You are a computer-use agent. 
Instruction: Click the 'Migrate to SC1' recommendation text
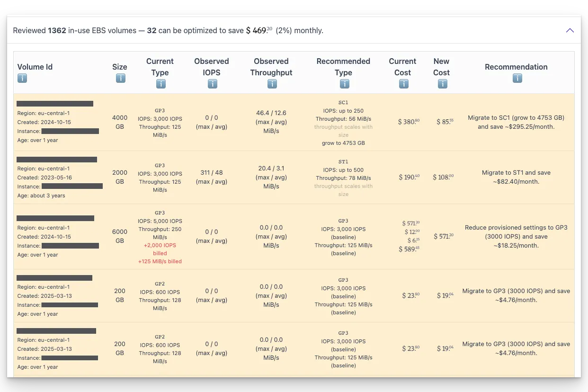pyautogui.click(x=516, y=122)
